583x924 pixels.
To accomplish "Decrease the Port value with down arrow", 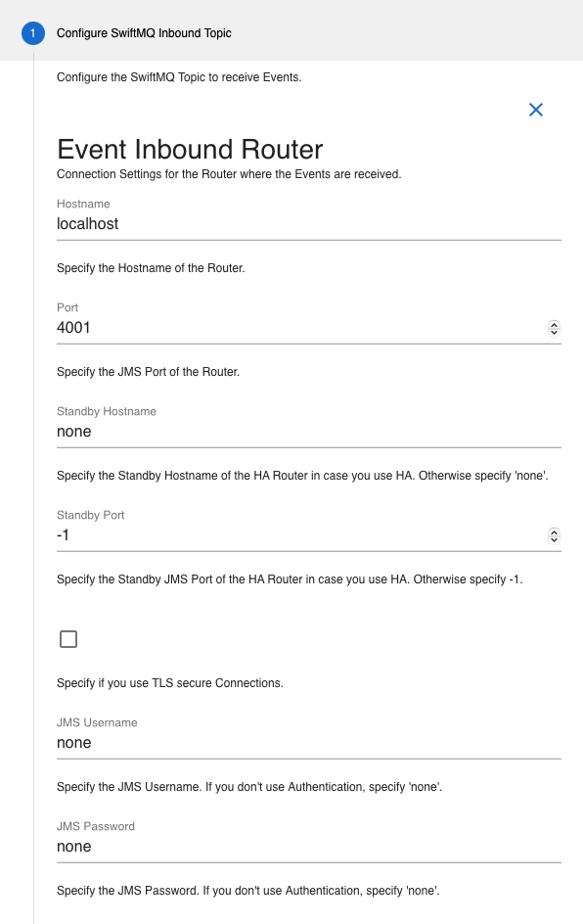I will [x=554, y=332].
